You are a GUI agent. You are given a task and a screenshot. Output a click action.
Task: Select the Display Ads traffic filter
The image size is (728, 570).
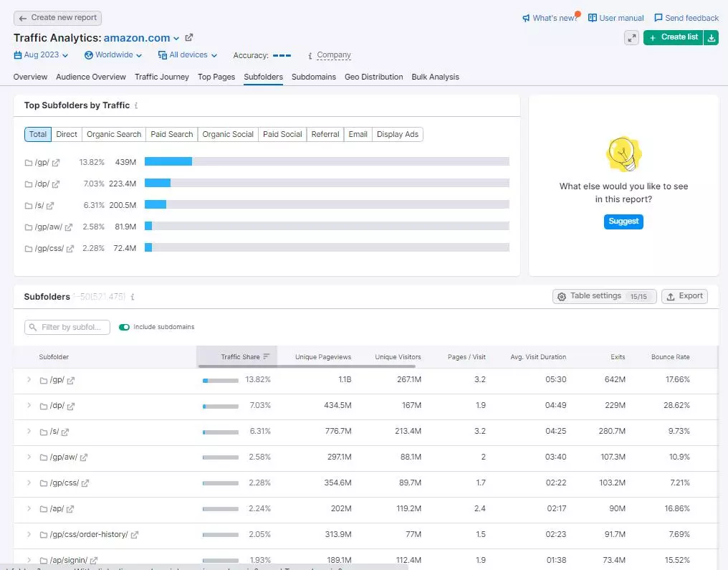pyautogui.click(x=398, y=134)
